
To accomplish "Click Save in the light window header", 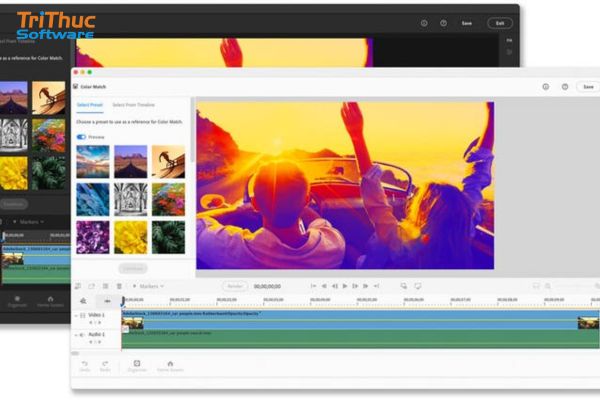I will [588, 87].
